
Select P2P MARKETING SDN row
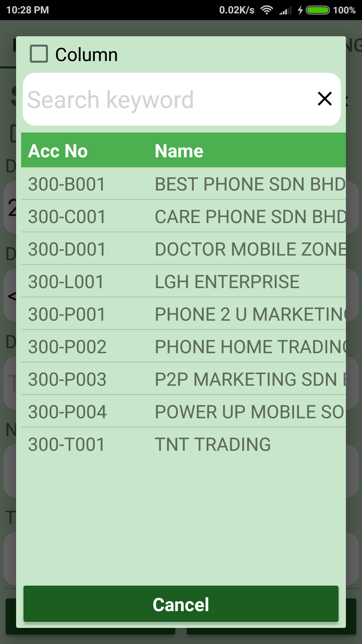(x=183, y=379)
